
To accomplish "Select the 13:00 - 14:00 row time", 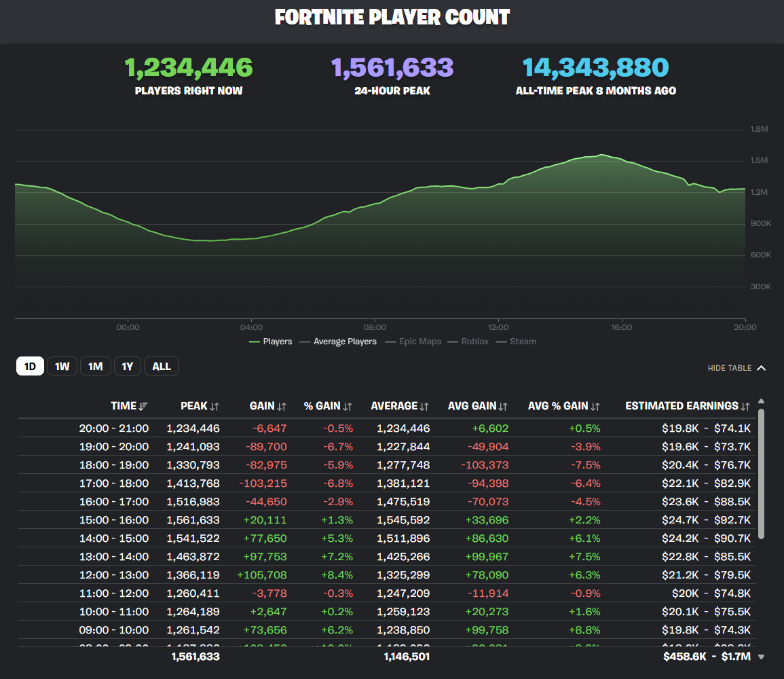I will 114,557.
